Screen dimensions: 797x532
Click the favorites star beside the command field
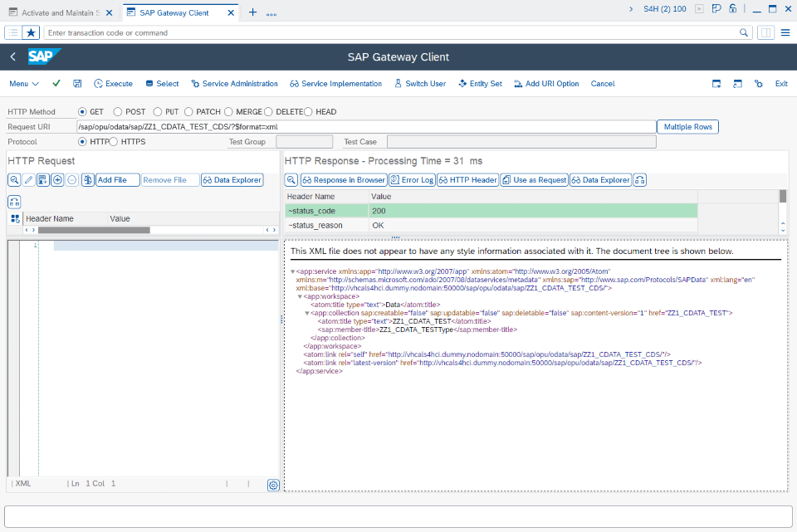pos(31,32)
